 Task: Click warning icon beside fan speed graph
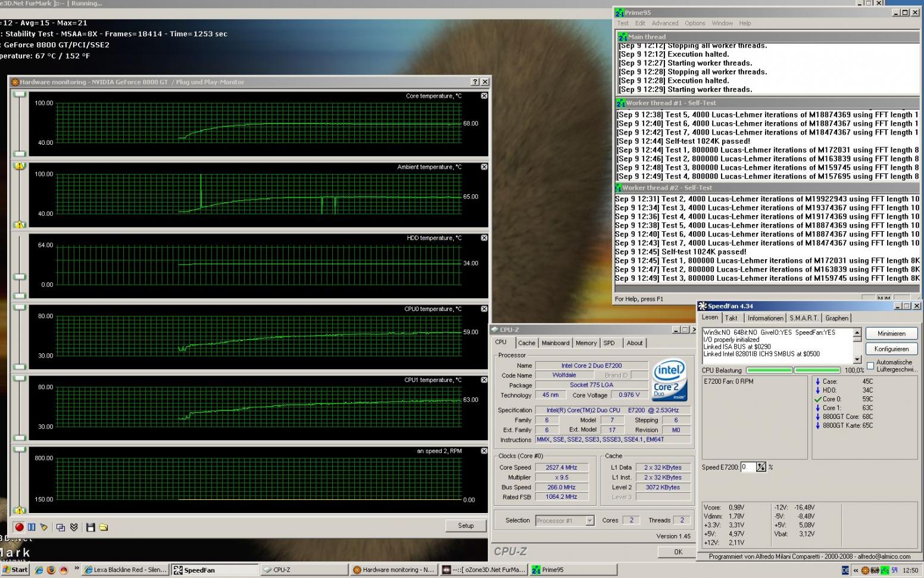tap(20, 510)
